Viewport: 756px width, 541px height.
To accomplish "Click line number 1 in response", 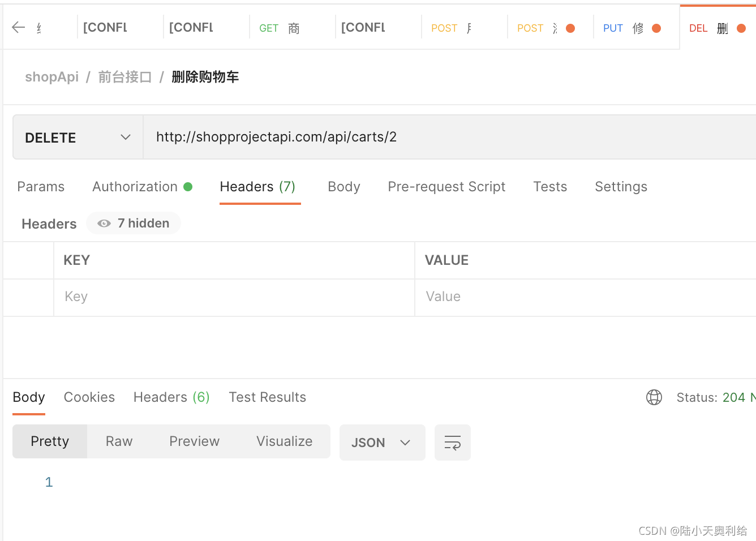I will point(49,482).
